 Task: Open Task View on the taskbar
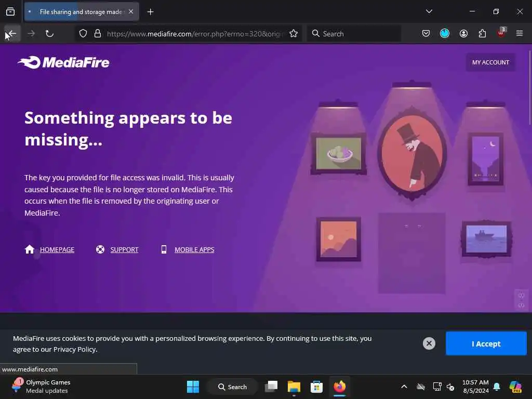(271, 387)
